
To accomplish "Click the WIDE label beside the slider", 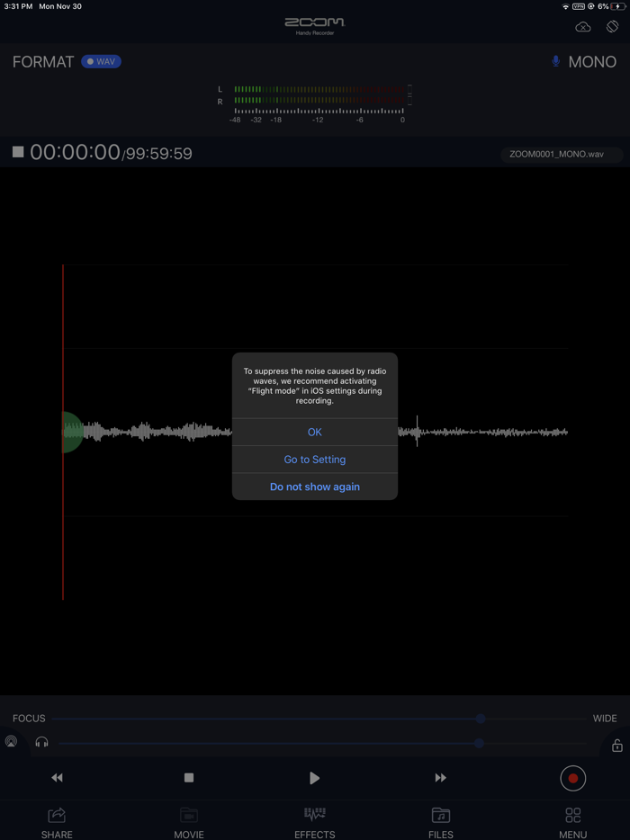I will point(605,719).
